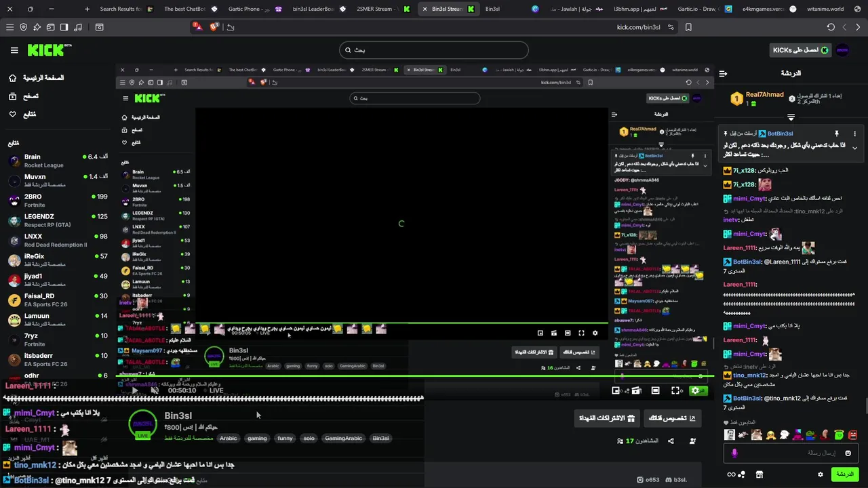Viewport: 868px width, 488px height.
Task: Share the stream via share icon
Action: pyautogui.click(x=671, y=441)
